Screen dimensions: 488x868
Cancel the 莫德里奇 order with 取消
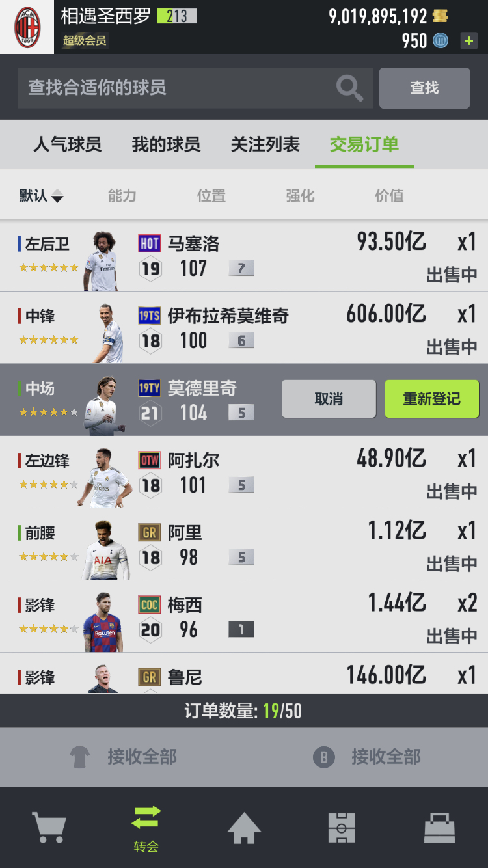point(329,399)
